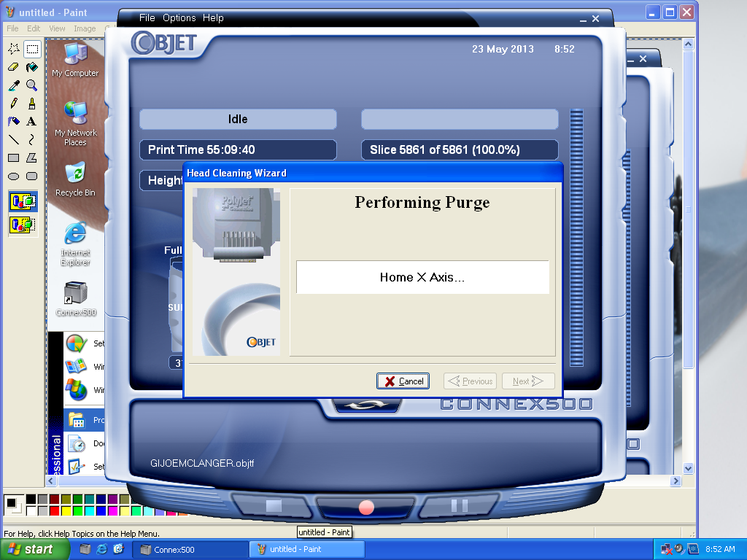The height and width of the screenshot is (560, 747).
Task: Pick the dark green palette swatch
Action: pos(77,499)
